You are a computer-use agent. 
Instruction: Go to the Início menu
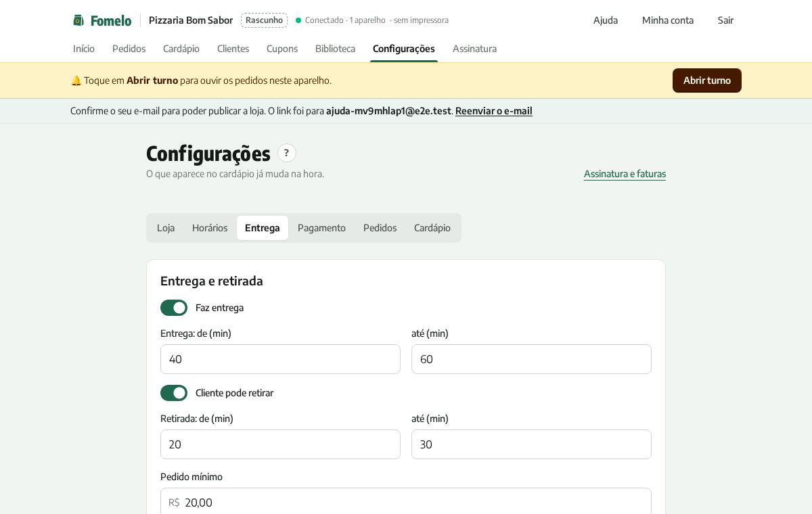click(84, 49)
